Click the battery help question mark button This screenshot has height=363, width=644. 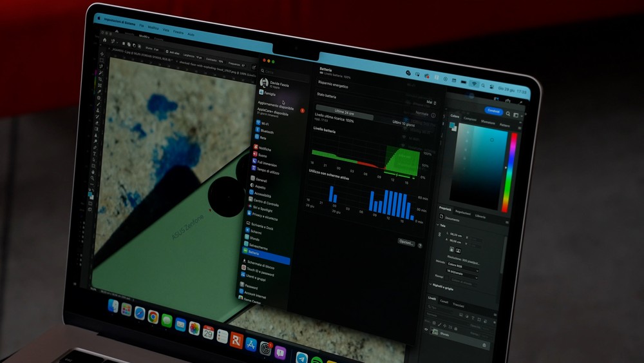pyautogui.click(x=420, y=246)
